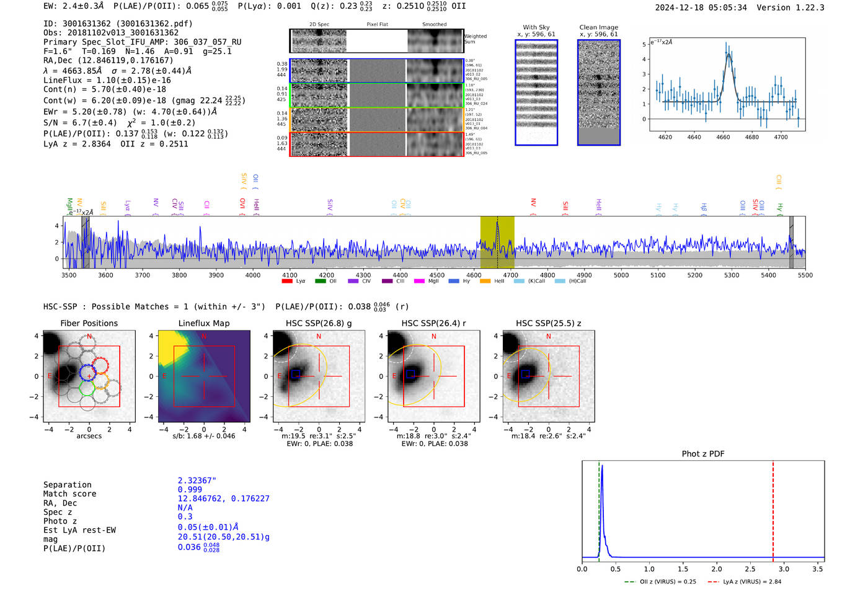Click the orange-framed fiber 2D spectrum row
The width and height of the screenshot is (868, 591).
click(x=377, y=120)
